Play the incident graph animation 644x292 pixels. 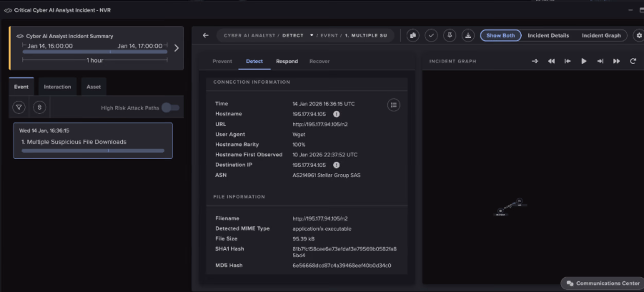584,61
